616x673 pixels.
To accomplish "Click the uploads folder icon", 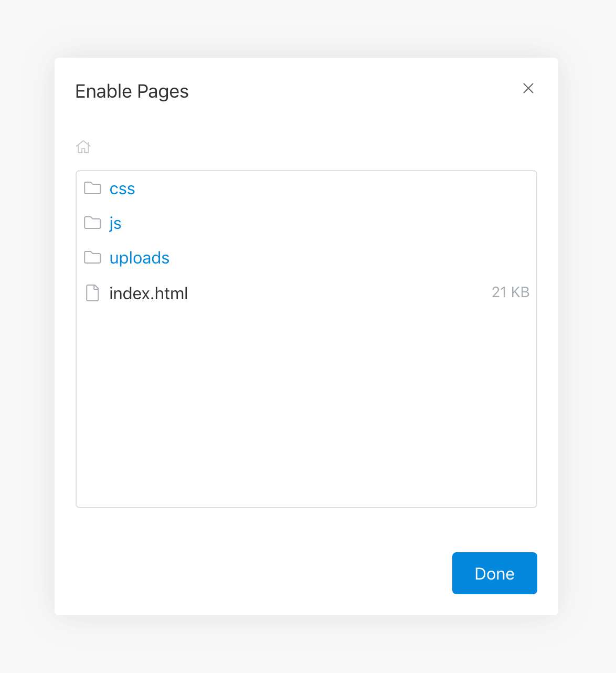I will coord(92,257).
